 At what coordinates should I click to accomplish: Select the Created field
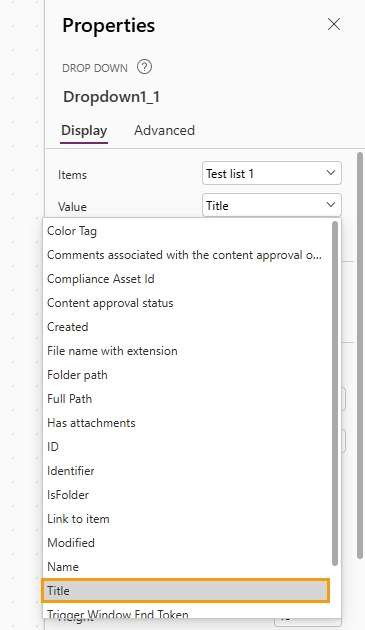(x=187, y=327)
